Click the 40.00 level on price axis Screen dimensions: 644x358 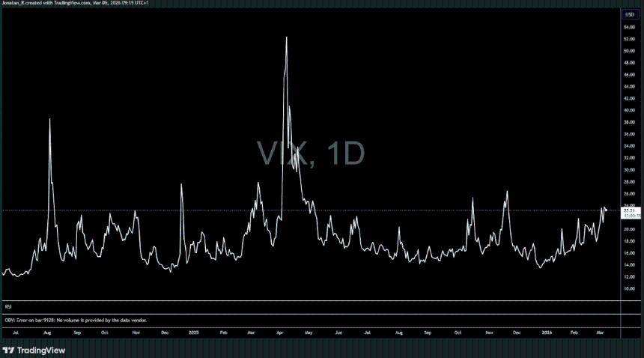tap(629, 110)
